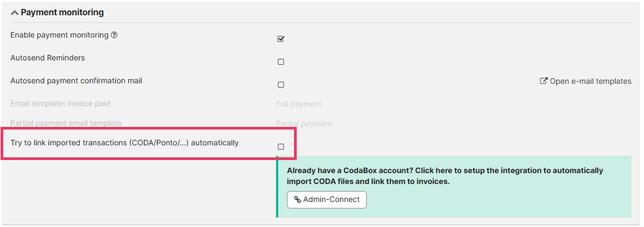Click the CodaBox account integration message
The image size is (644, 227).
pos(445,175)
